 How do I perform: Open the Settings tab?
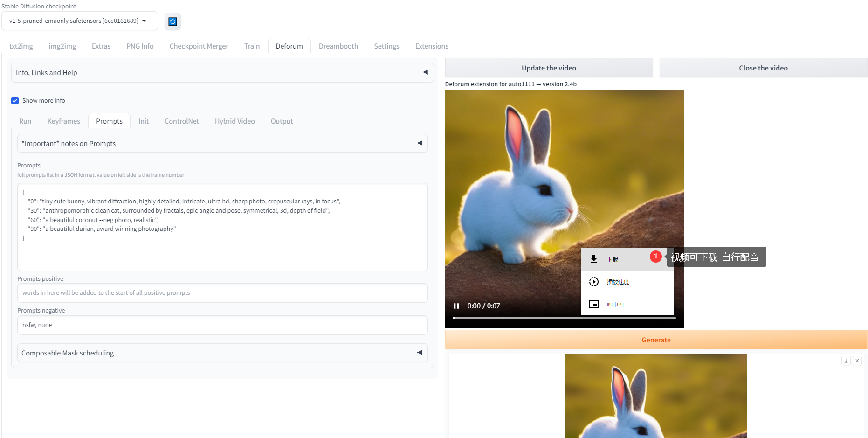tap(387, 46)
